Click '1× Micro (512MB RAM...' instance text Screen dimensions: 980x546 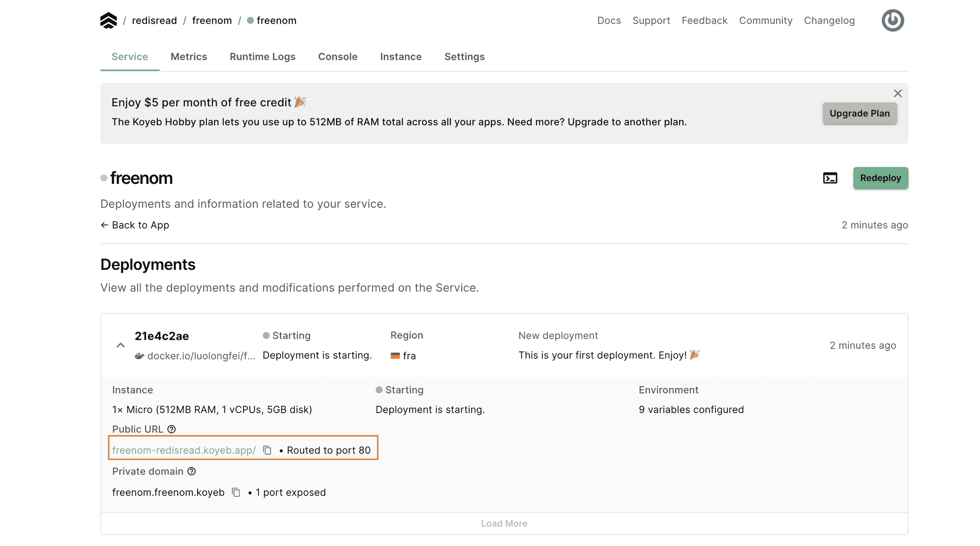point(212,409)
